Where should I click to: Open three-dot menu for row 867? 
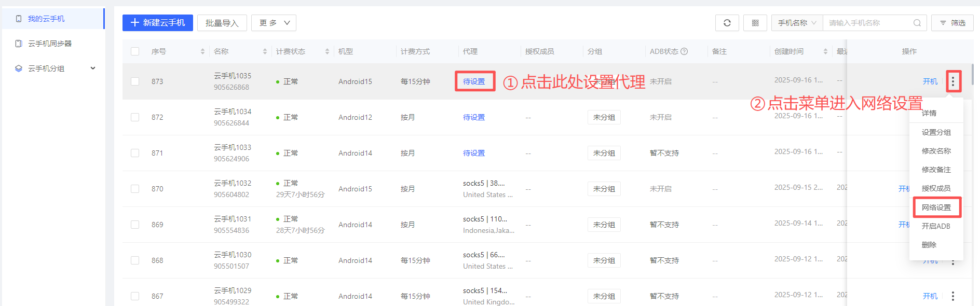(952, 296)
